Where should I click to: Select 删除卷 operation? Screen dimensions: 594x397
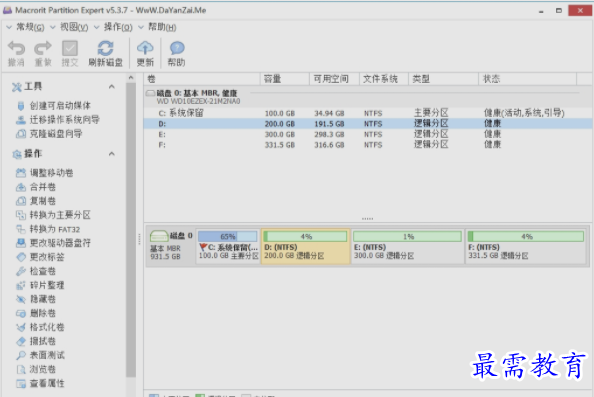[x=36, y=313]
